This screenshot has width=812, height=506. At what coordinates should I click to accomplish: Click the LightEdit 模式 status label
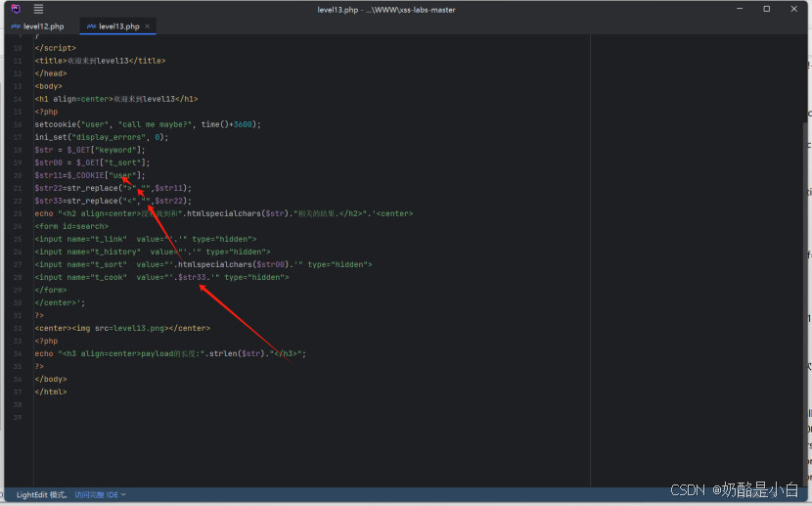click(42, 495)
